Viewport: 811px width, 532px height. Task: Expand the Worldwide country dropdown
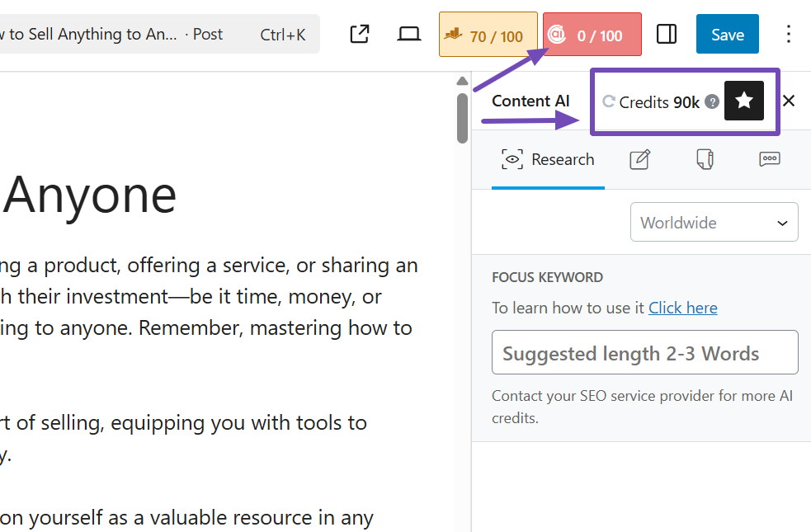tap(714, 222)
